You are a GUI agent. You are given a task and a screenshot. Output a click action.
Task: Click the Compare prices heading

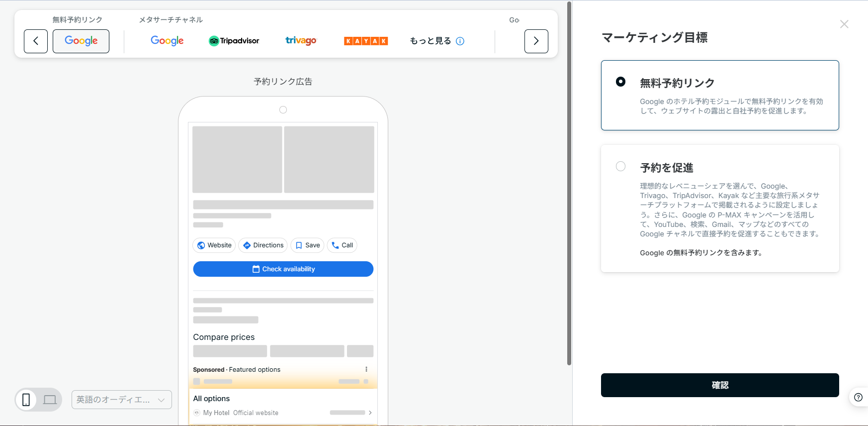click(224, 337)
